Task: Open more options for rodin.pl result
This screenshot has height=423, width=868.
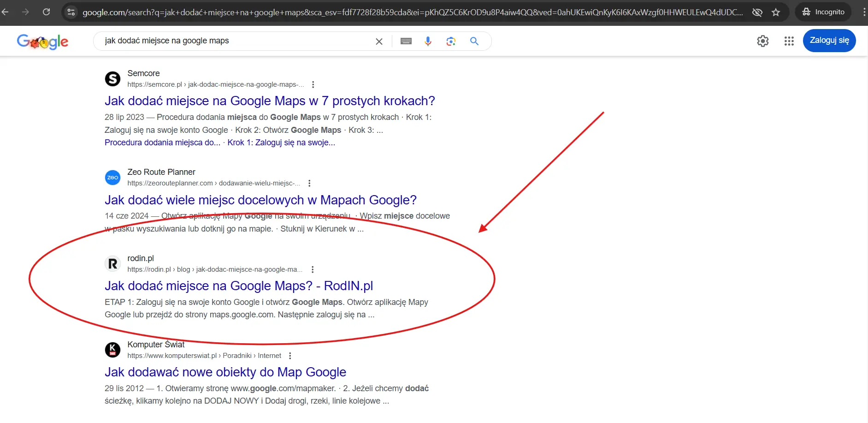Action: coord(313,269)
